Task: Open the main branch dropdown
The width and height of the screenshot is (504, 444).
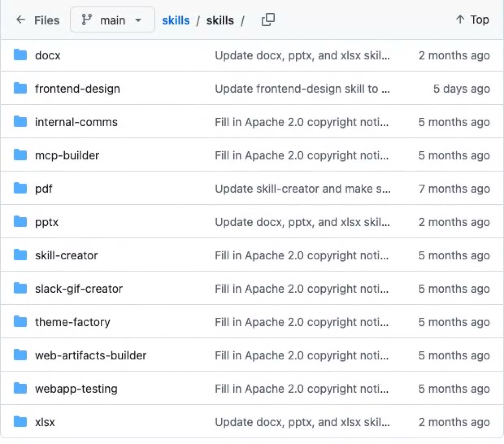Action: coord(112,20)
